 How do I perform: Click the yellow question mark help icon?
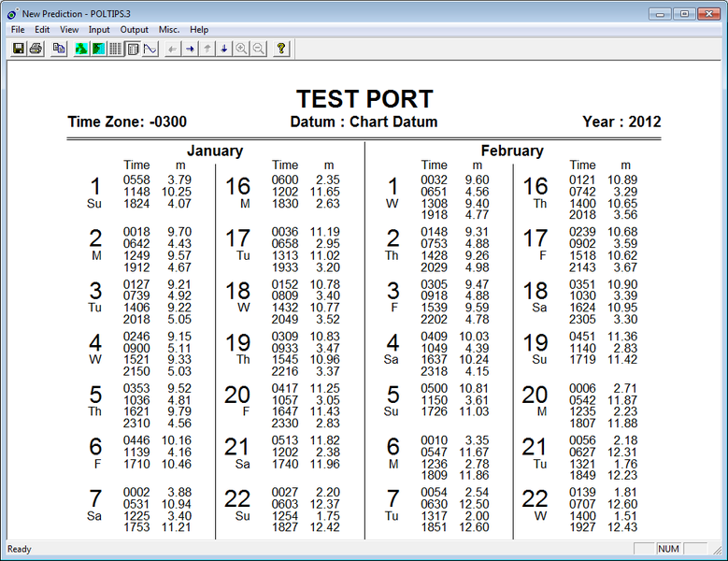click(280, 49)
